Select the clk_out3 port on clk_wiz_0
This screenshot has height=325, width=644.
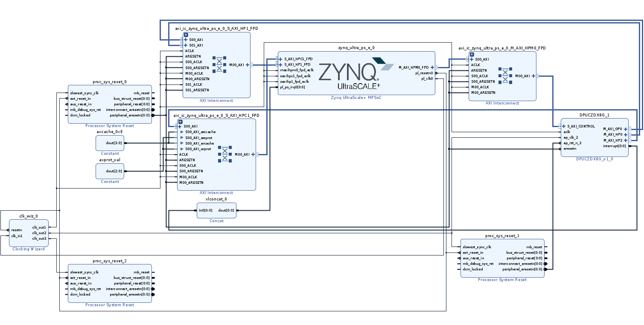coord(39,238)
